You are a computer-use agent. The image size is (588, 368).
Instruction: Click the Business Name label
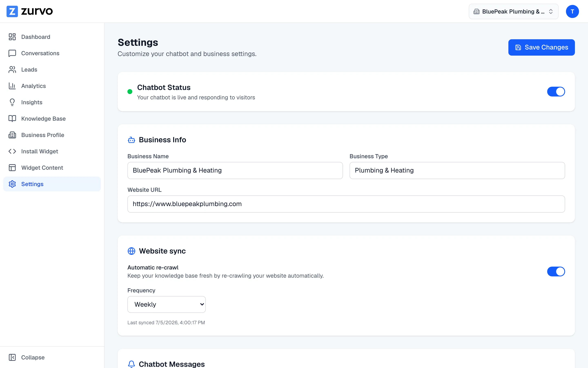148,156
